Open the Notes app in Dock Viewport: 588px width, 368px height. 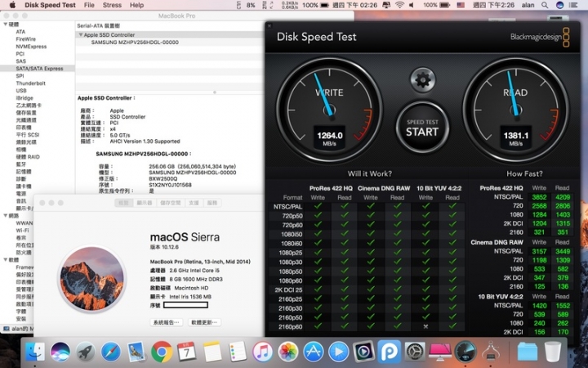pyautogui.click(x=212, y=352)
